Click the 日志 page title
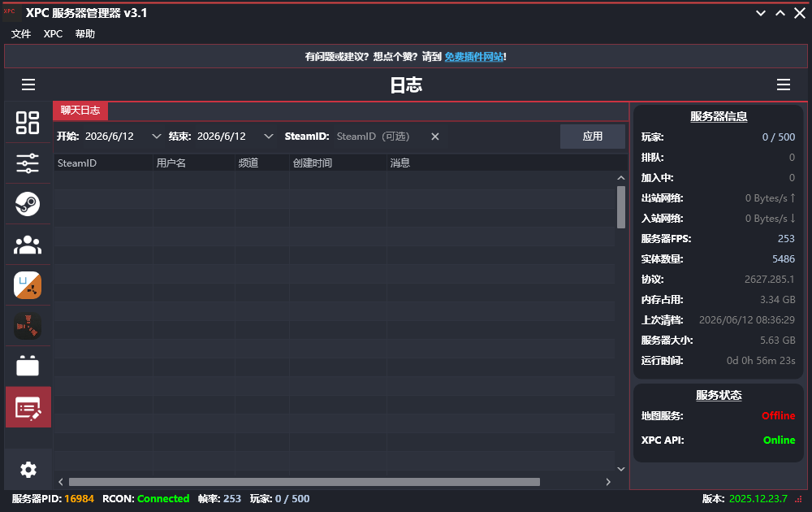The image size is (812, 512). pyautogui.click(x=406, y=85)
